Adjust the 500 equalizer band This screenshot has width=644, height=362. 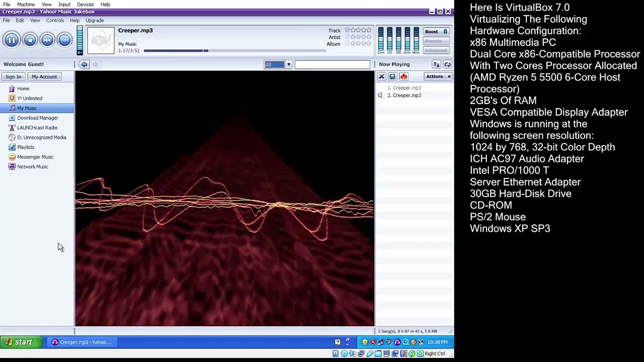tap(398, 39)
